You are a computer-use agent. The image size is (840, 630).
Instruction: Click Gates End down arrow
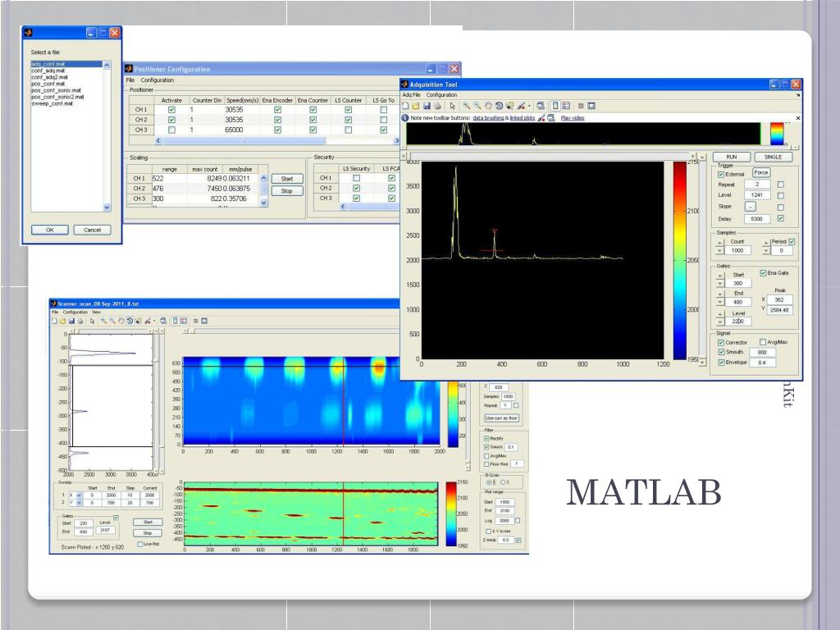[720, 302]
